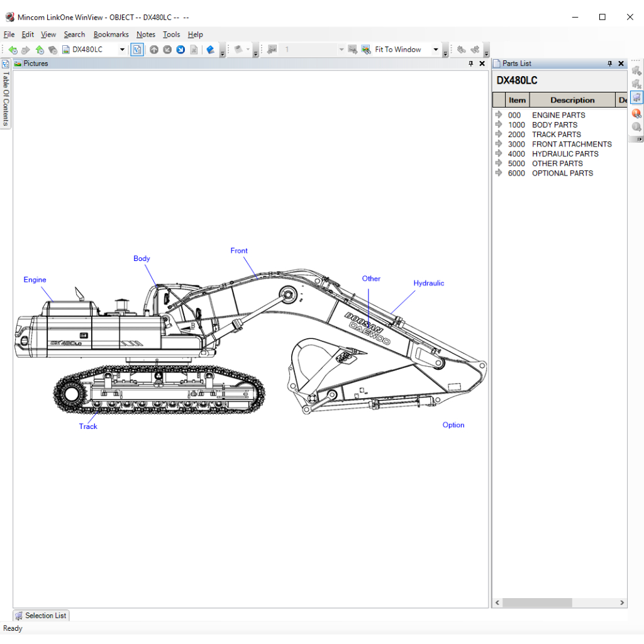Open the Tools menu

[171, 35]
